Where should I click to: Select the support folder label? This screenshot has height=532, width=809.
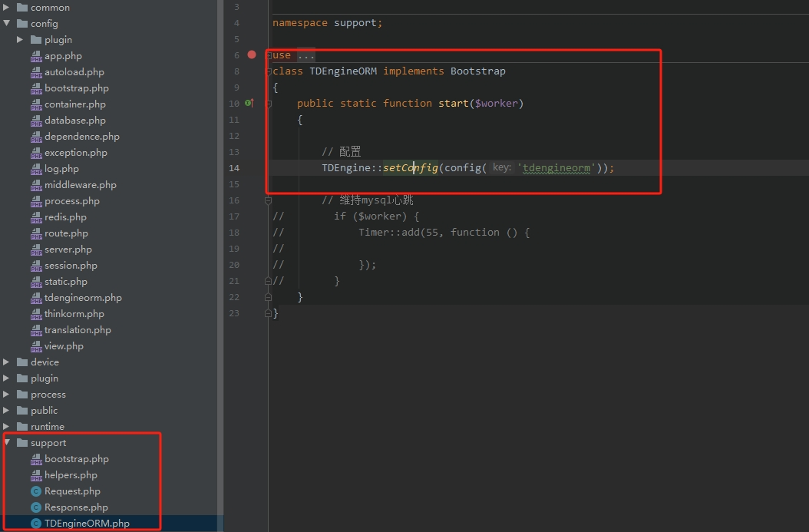tap(48, 443)
